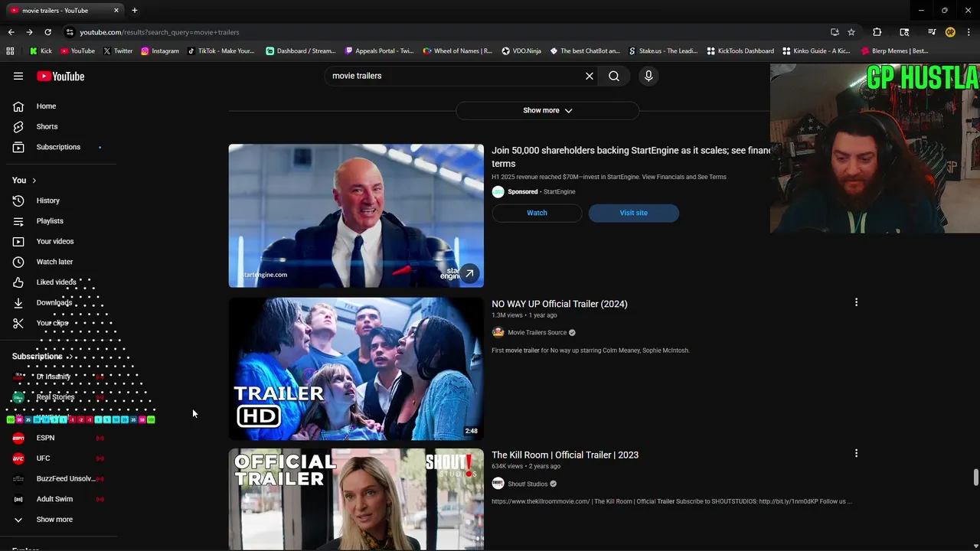This screenshot has height=551, width=980.
Task: Click the Shout! Studios channel name
Action: pyautogui.click(x=528, y=484)
